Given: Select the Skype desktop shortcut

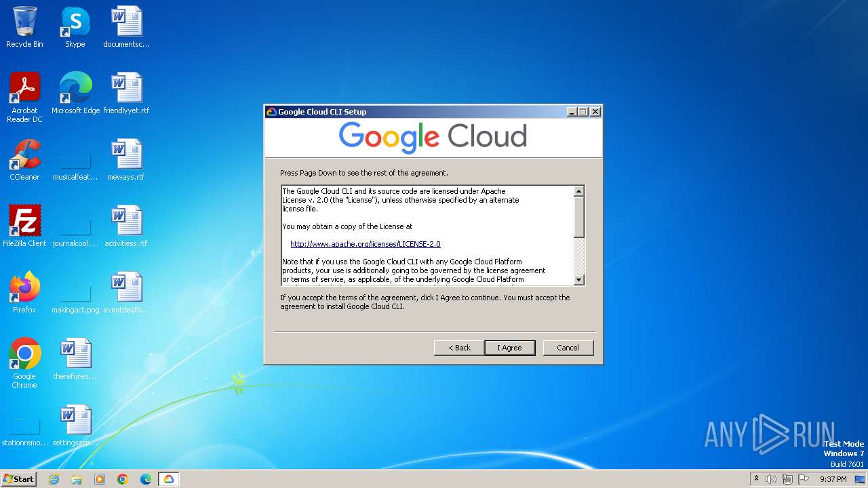Looking at the screenshot, I should pyautogui.click(x=75, y=27).
